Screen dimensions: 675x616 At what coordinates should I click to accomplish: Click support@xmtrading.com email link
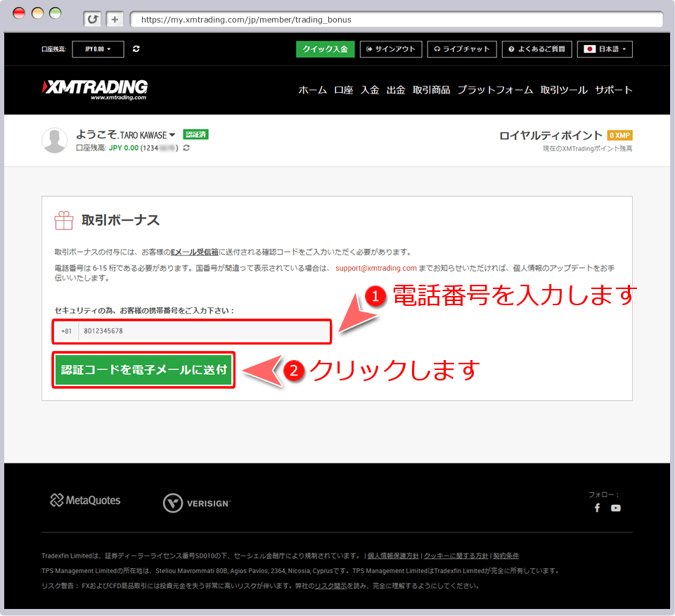[375, 268]
